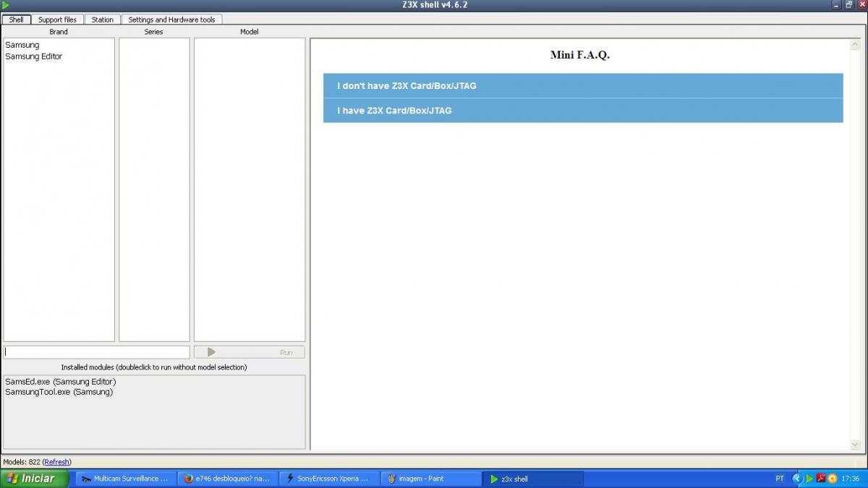The image size is (868, 488).
Task: Click the green play tray icon
Action: (809, 479)
